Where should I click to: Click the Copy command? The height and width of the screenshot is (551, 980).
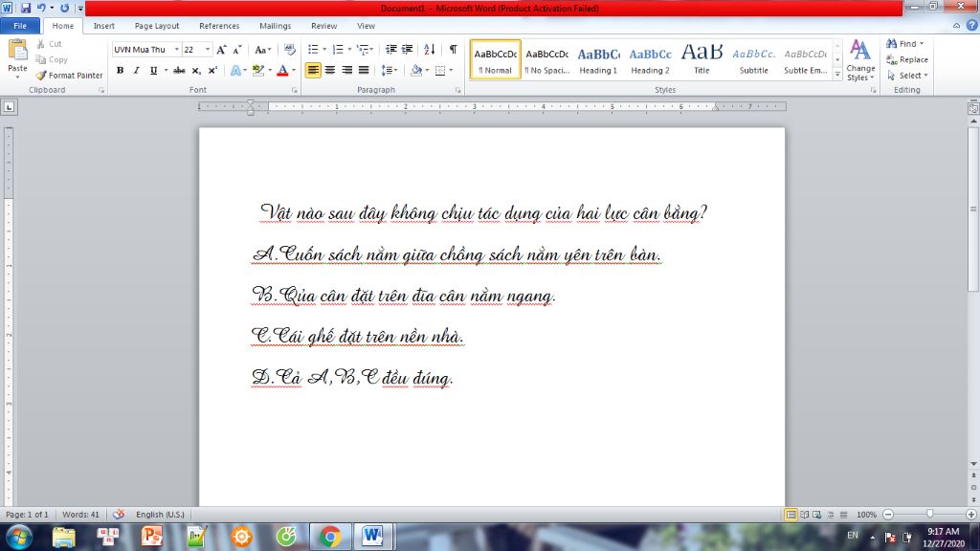click(x=52, y=60)
